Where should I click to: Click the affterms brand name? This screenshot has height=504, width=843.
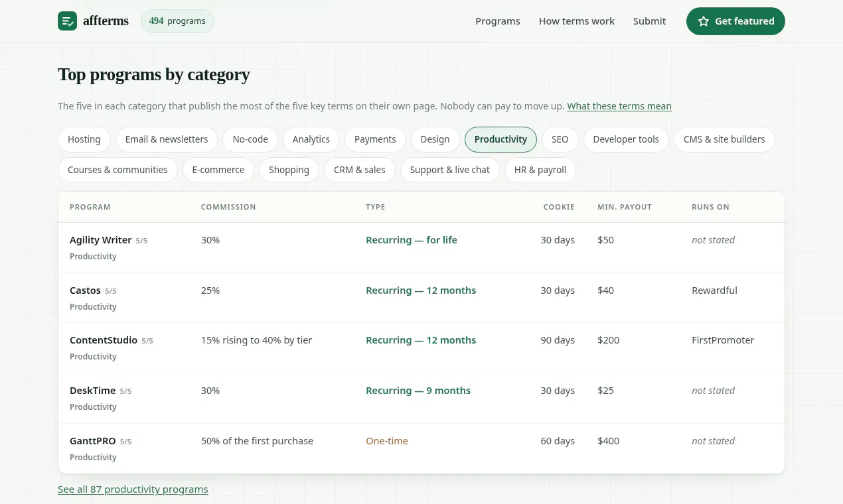107,21
